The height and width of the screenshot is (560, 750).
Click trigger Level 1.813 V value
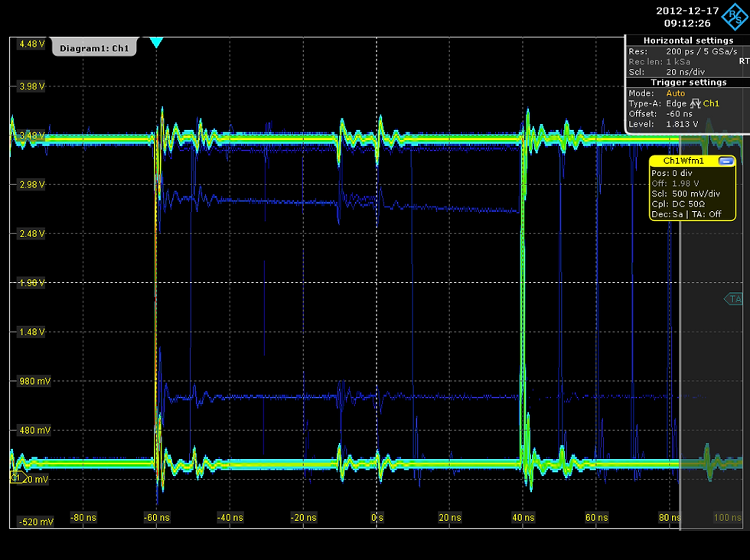(682, 124)
